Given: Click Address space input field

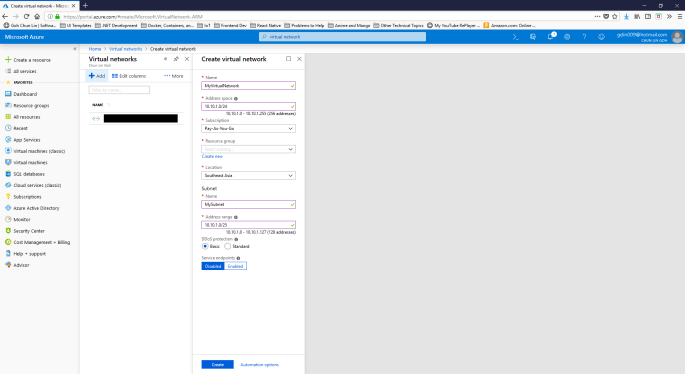Looking at the screenshot, I should click(x=248, y=106).
